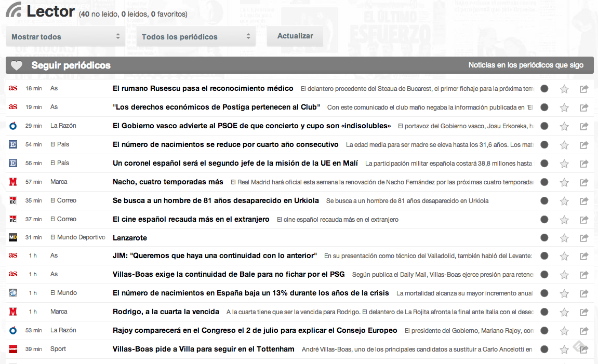598x364 pixels.
Task: Click the 18 min timestamp
Action: pyautogui.click(x=34, y=88)
